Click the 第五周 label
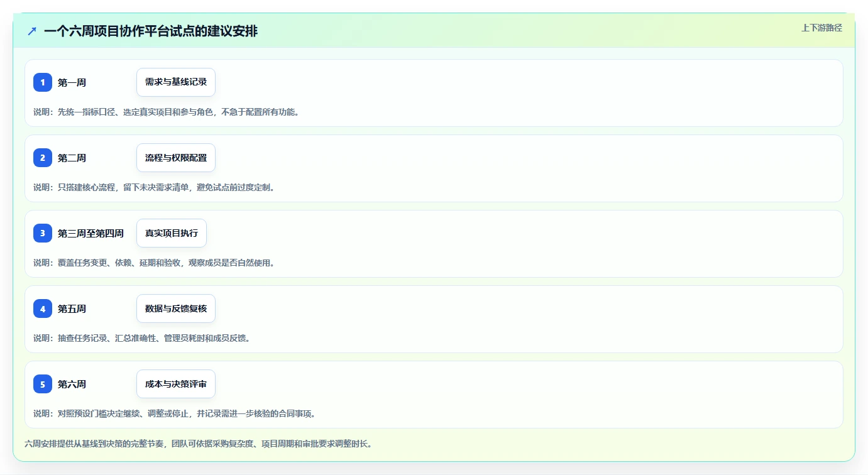Screen dimensions: 868x475 pyautogui.click(x=72, y=308)
